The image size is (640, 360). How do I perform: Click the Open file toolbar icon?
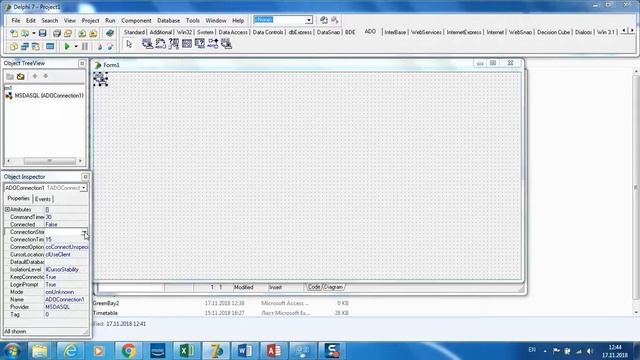tap(25, 33)
